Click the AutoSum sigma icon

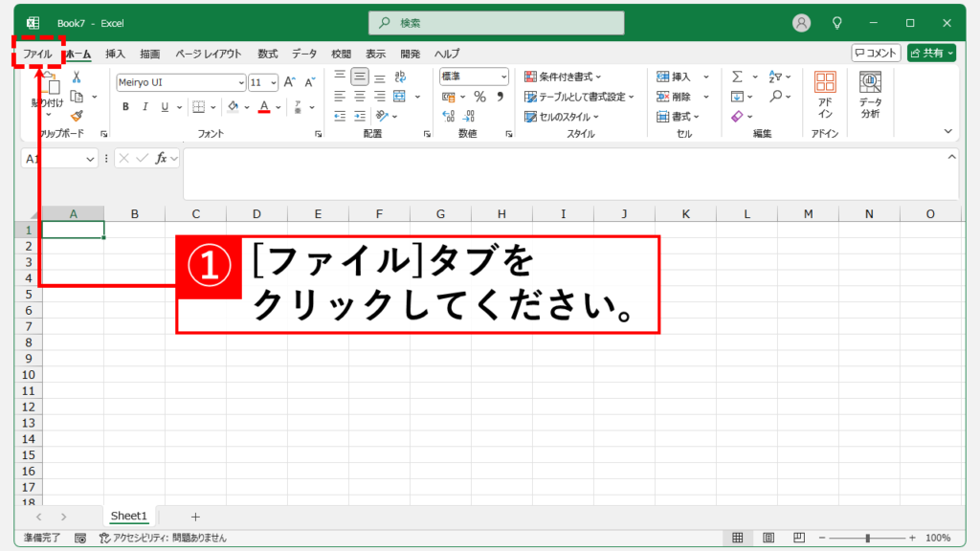click(x=737, y=77)
